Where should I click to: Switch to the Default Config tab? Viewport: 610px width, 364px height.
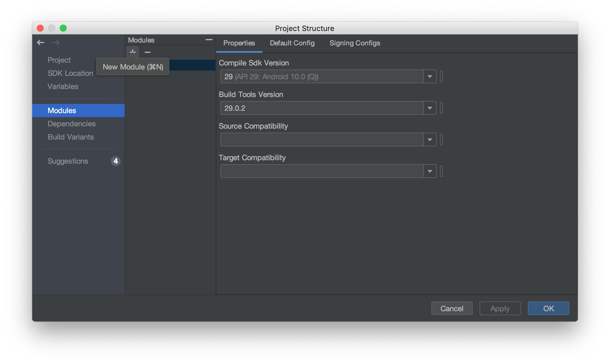[292, 43]
